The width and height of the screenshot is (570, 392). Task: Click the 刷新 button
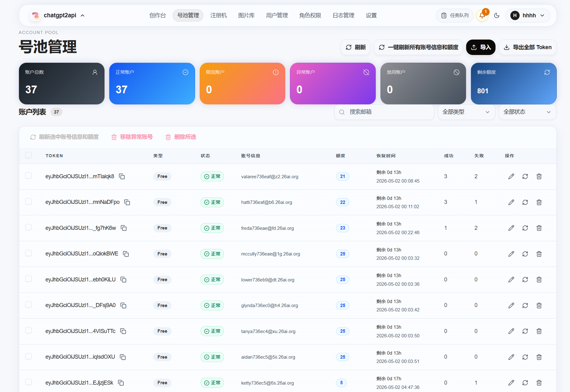click(355, 47)
